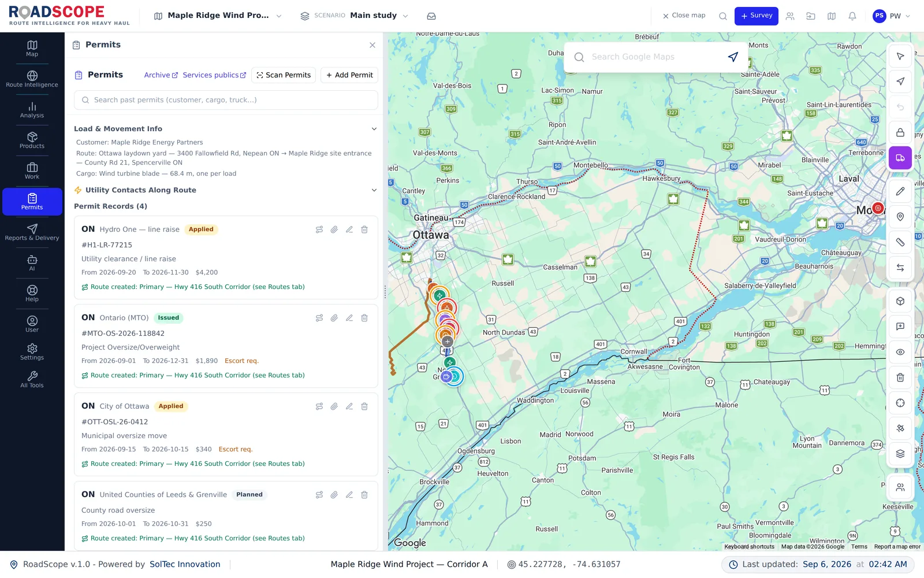Image resolution: width=924 pixels, height=578 pixels.
Task: Select the location pin map tool
Action: [x=900, y=217]
